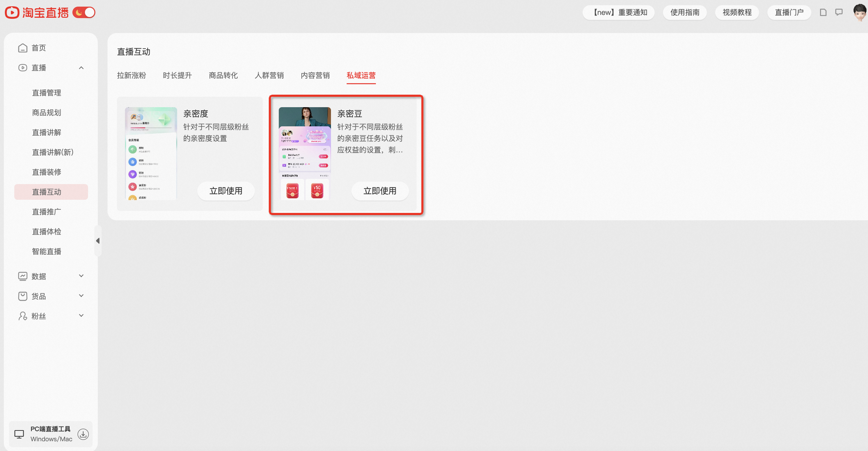This screenshot has height=451, width=868.
Task: Collapse the 直播 menu chevron
Action: pyautogui.click(x=81, y=68)
